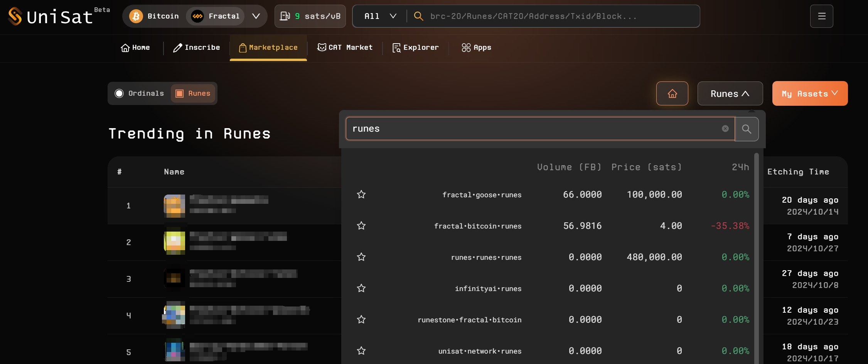868x364 pixels.
Task: Click the top brc-20/Runes search field
Action: click(x=555, y=16)
